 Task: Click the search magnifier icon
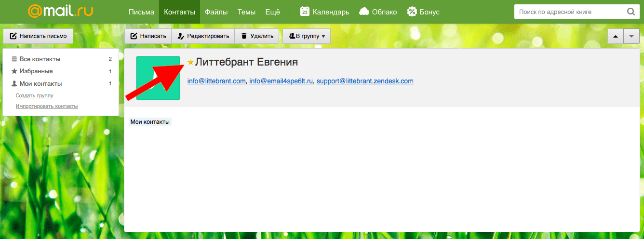(631, 12)
